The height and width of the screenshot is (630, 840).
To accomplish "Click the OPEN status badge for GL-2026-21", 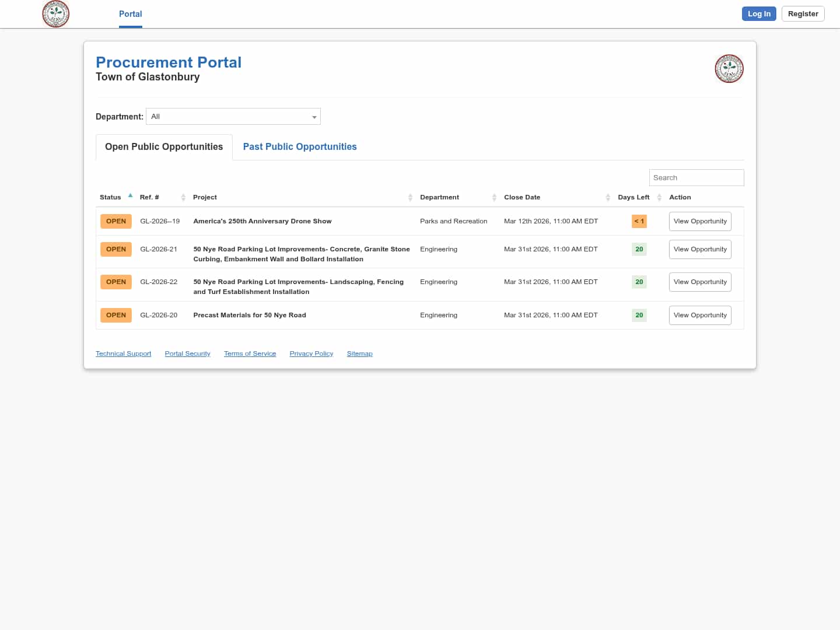I will pyautogui.click(x=116, y=250).
